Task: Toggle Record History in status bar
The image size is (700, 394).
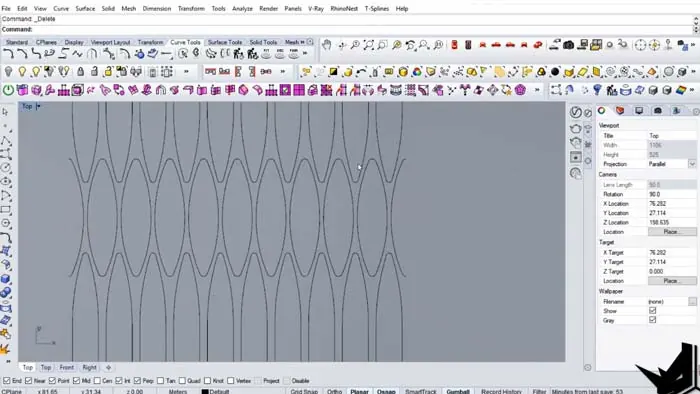Action: pos(501,391)
